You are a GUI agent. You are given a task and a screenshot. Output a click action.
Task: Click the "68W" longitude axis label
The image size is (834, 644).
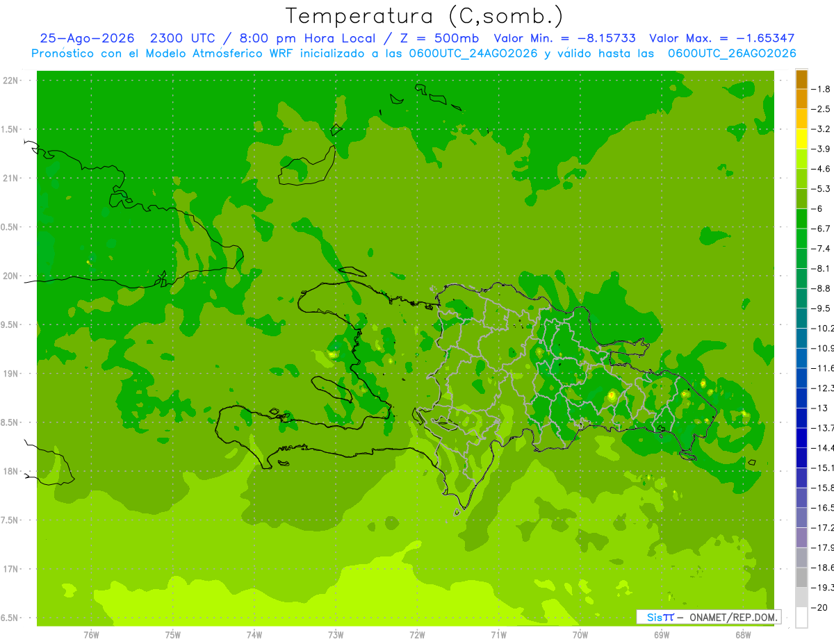click(742, 634)
